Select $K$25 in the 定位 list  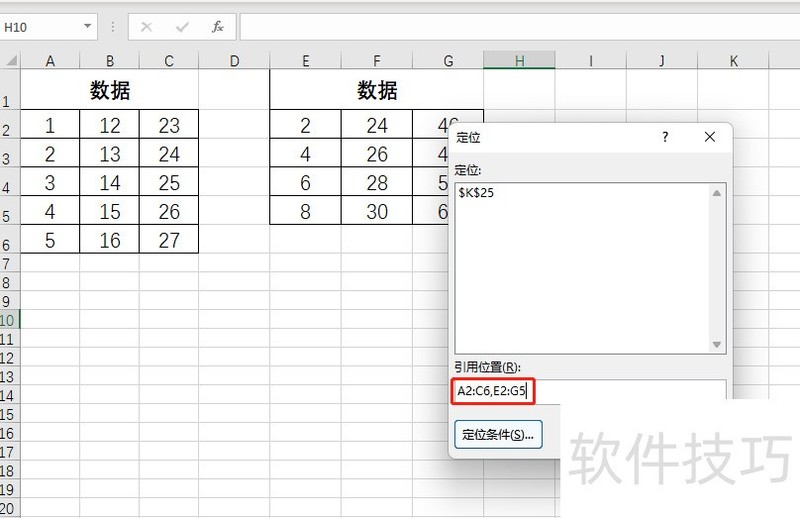coord(476,193)
